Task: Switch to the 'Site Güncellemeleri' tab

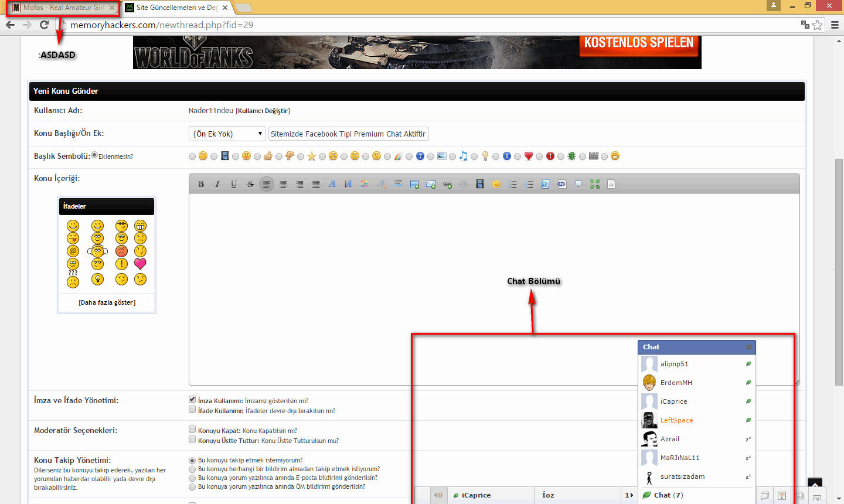Action: click(x=177, y=8)
